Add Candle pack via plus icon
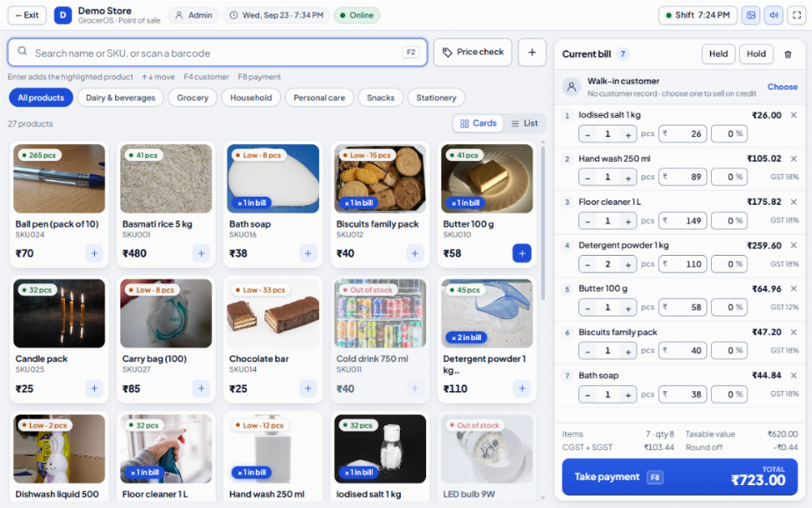The image size is (812, 508). click(x=94, y=388)
